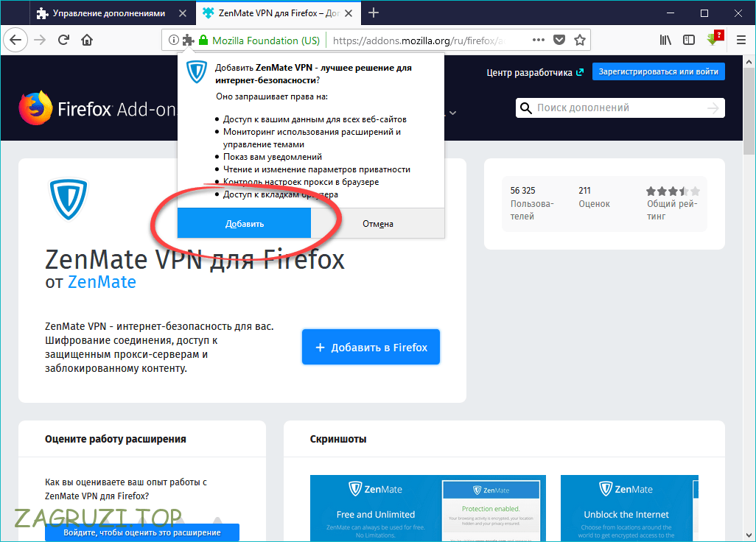Click the 56 325 Пользователей count
The width and height of the screenshot is (756, 542).
[x=532, y=203]
